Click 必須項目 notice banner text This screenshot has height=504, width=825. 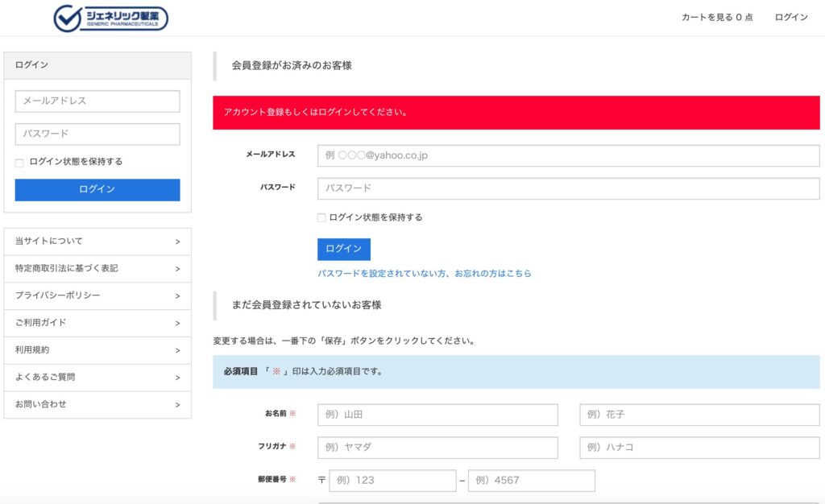tap(303, 372)
